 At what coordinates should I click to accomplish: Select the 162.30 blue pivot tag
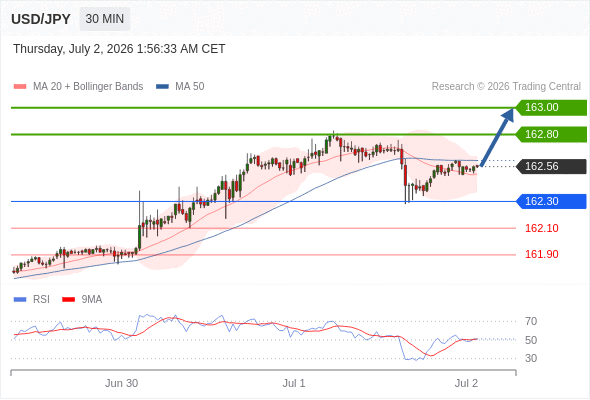click(x=551, y=201)
